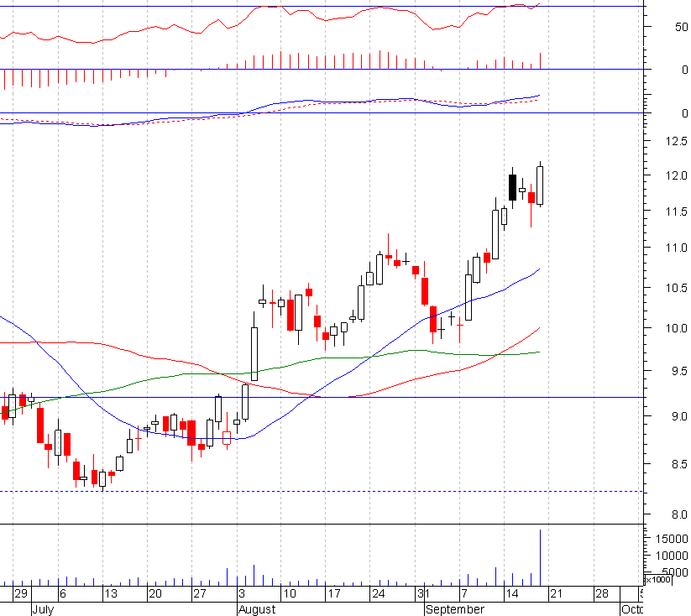691x616 pixels.
Task: Select the 6 date marker in July
Action: pos(63,593)
